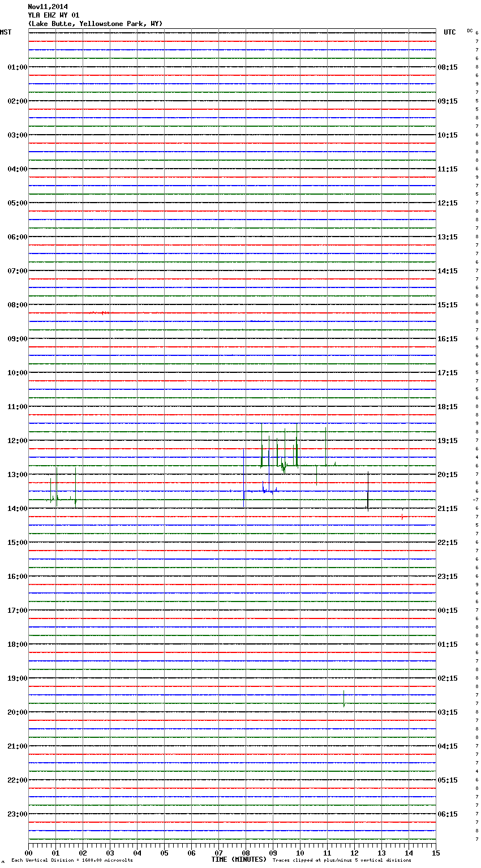This screenshot has height=868, width=481.
Task: Select the 06:00 MST time label
Action: pos(17,237)
